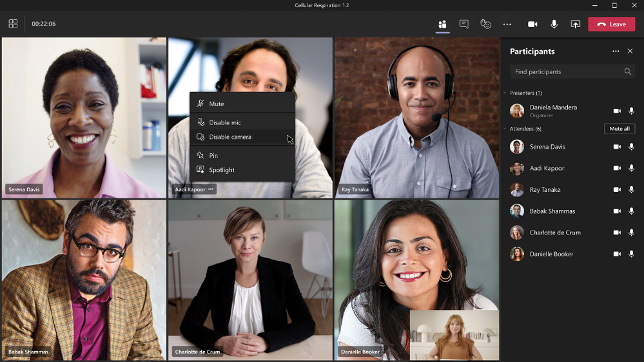The width and height of the screenshot is (644, 362).
Task: Leave the meeting
Action: coord(612,24)
